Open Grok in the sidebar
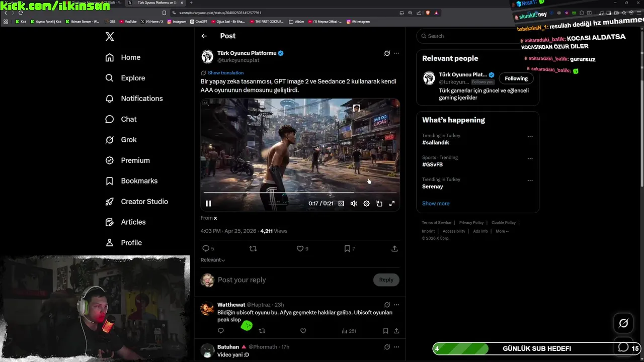 (121, 140)
